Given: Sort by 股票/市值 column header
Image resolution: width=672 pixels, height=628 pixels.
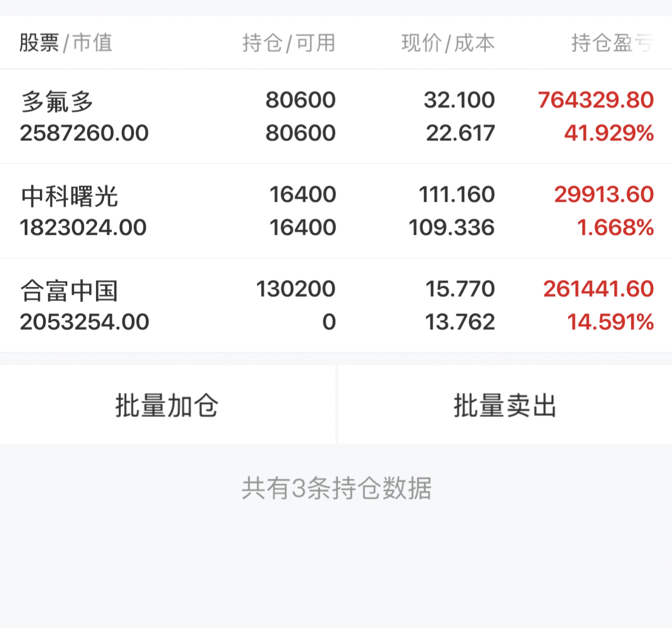Looking at the screenshot, I should point(66,43).
